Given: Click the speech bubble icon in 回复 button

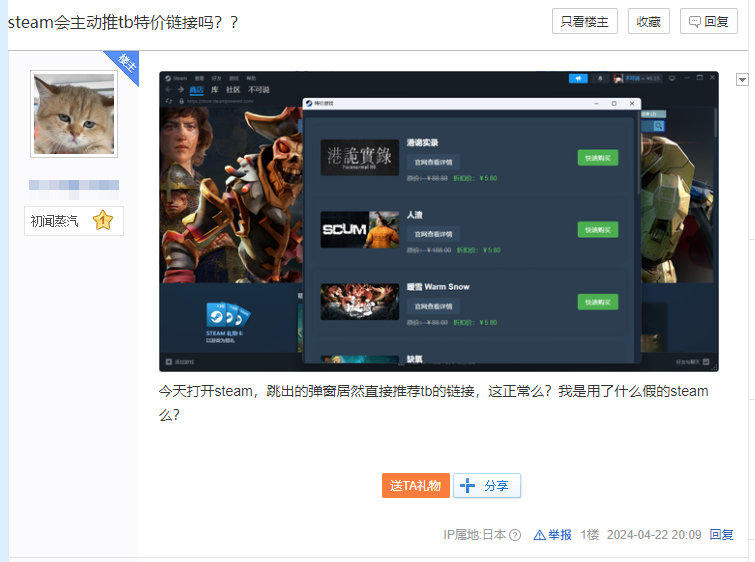Looking at the screenshot, I should pyautogui.click(x=694, y=22).
